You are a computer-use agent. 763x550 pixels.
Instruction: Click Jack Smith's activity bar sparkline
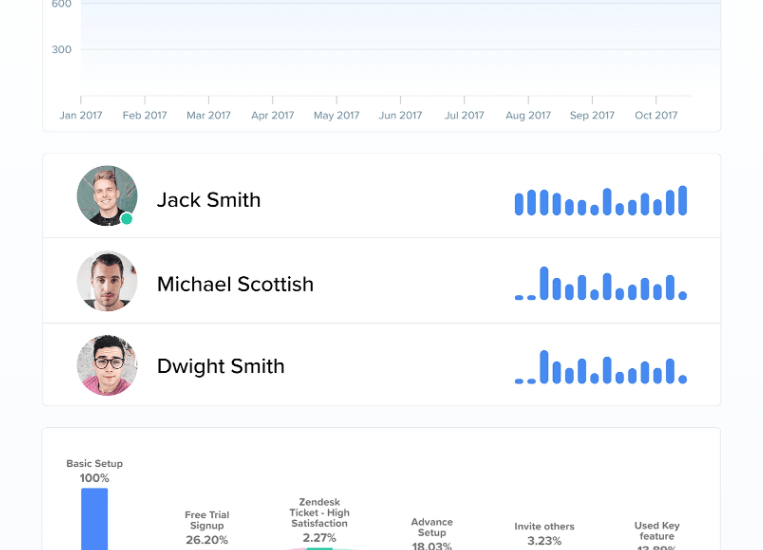point(600,201)
